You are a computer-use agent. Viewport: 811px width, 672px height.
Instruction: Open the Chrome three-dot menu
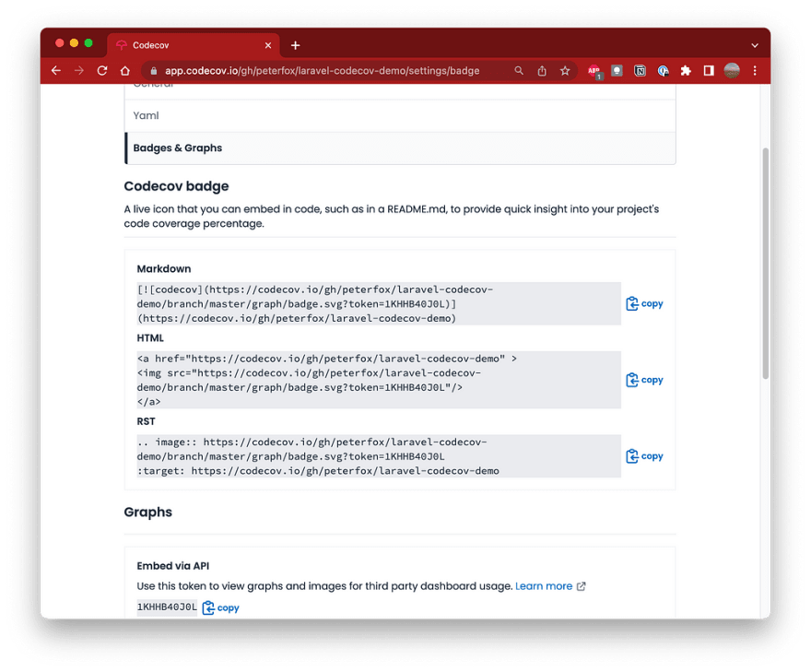pyautogui.click(x=755, y=71)
